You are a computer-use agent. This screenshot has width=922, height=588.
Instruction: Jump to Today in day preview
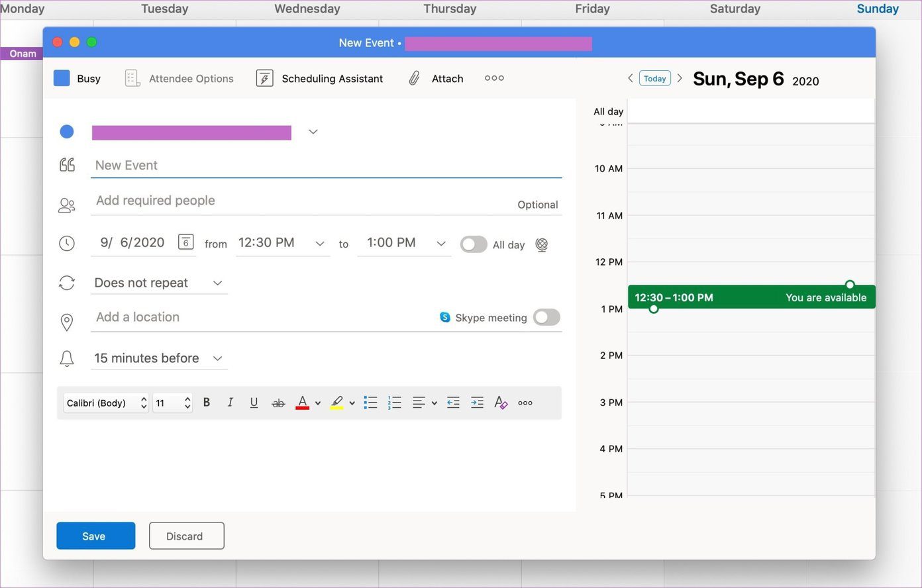(x=654, y=78)
